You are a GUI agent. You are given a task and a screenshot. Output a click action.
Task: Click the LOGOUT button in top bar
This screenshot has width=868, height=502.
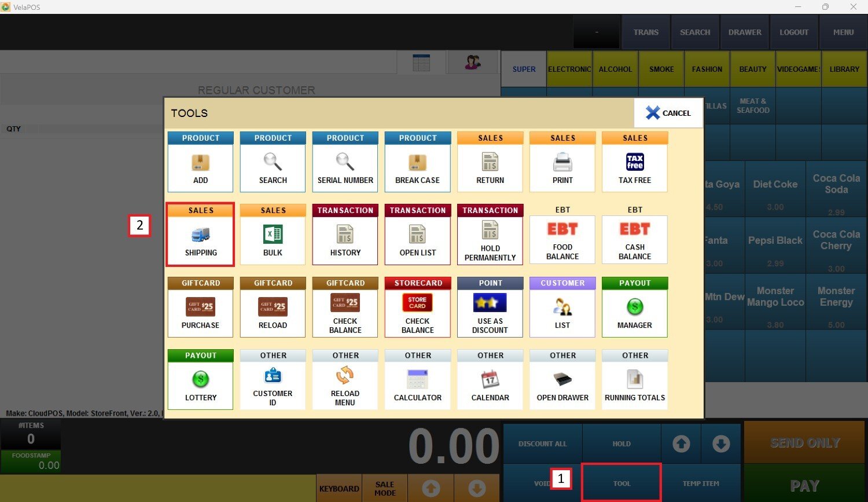(x=793, y=32)
